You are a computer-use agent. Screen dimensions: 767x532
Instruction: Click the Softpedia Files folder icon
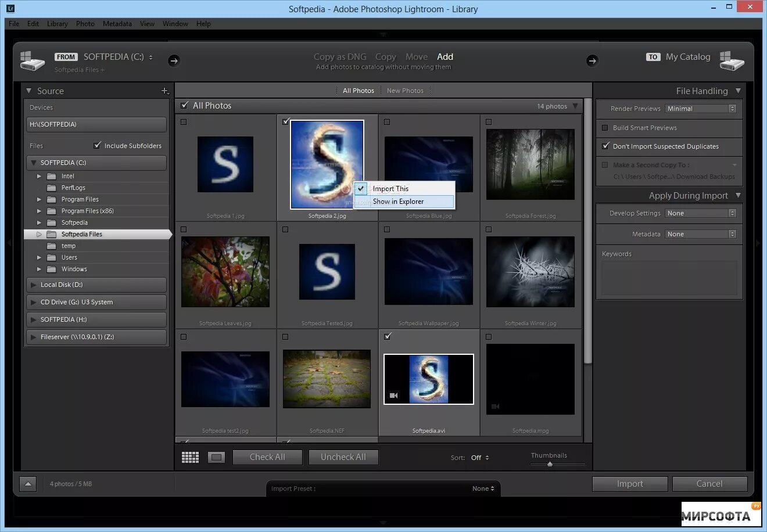(x=52, y=234)
